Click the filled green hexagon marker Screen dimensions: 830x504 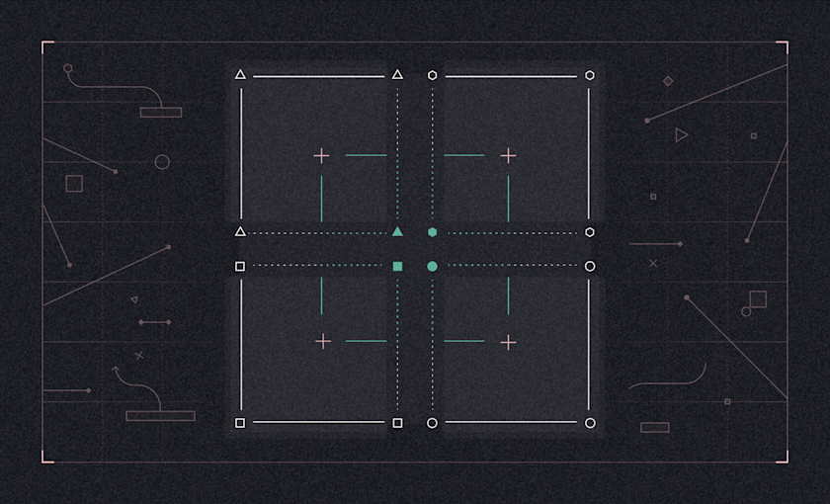click(x=433, y=232)
